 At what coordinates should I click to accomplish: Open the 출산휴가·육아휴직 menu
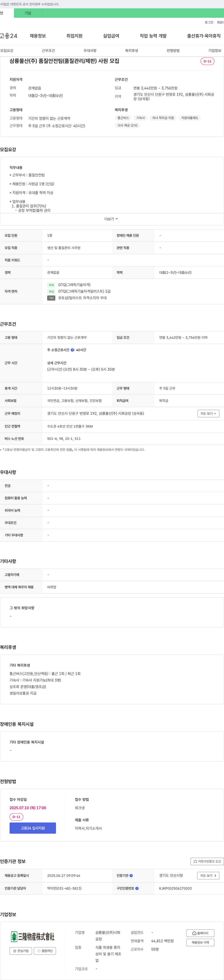[203, 36]
